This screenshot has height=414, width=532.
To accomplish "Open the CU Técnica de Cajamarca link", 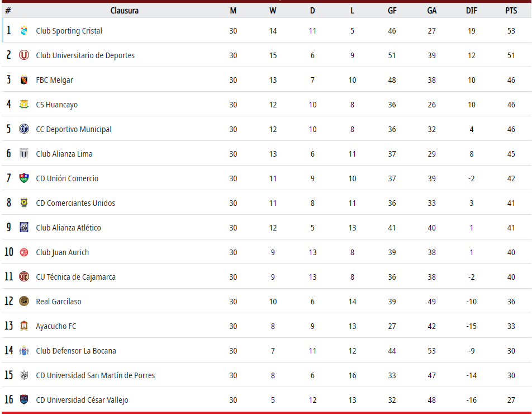I will coord(75,277).
